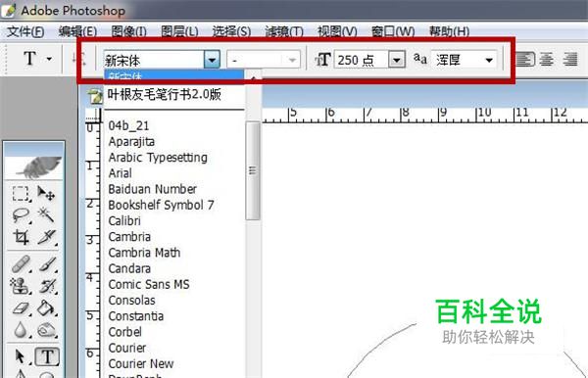Click the Photoshop feather logo in toolbox
Image resolution: width=588 pixels, height=378 pixels.
(39, 167)
